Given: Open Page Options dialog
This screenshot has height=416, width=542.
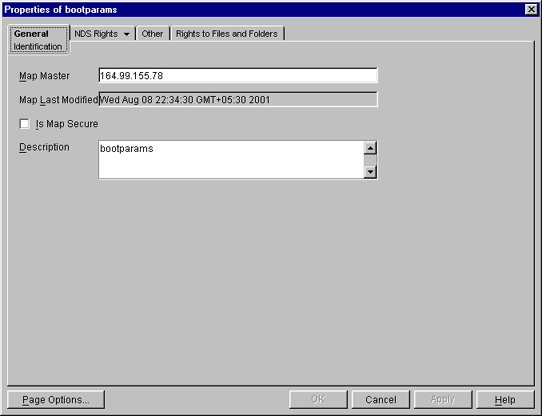Looking at the screenshot, I should (56, 400).
